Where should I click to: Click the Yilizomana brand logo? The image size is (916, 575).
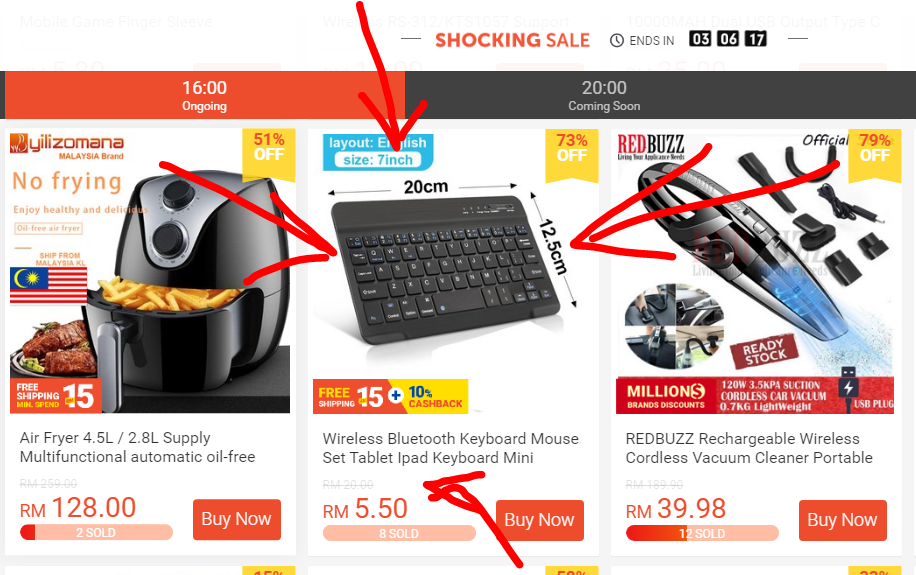67,145
